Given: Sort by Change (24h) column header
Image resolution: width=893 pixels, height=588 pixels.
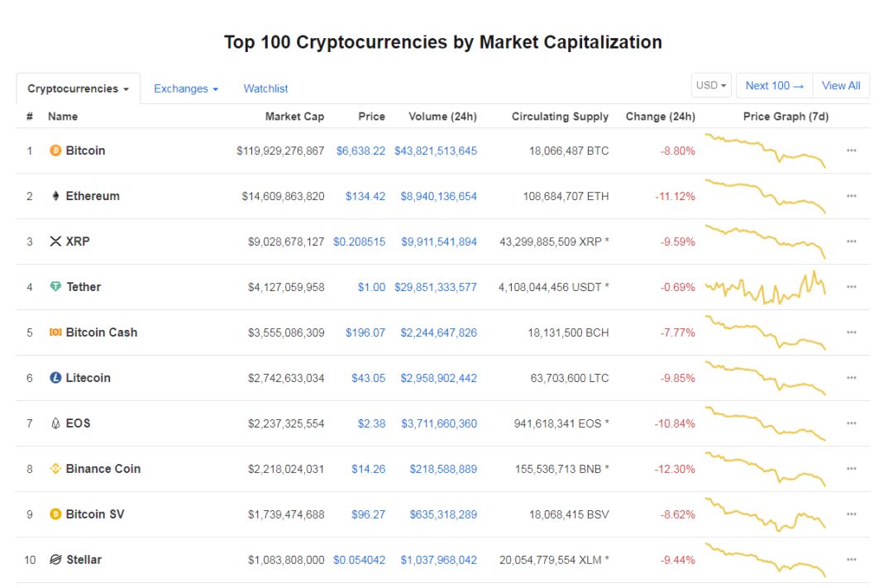Looking at the screenshot, I should point(660,117).
